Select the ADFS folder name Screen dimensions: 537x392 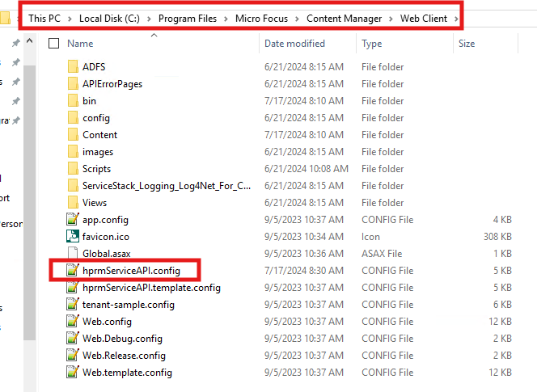94,67
